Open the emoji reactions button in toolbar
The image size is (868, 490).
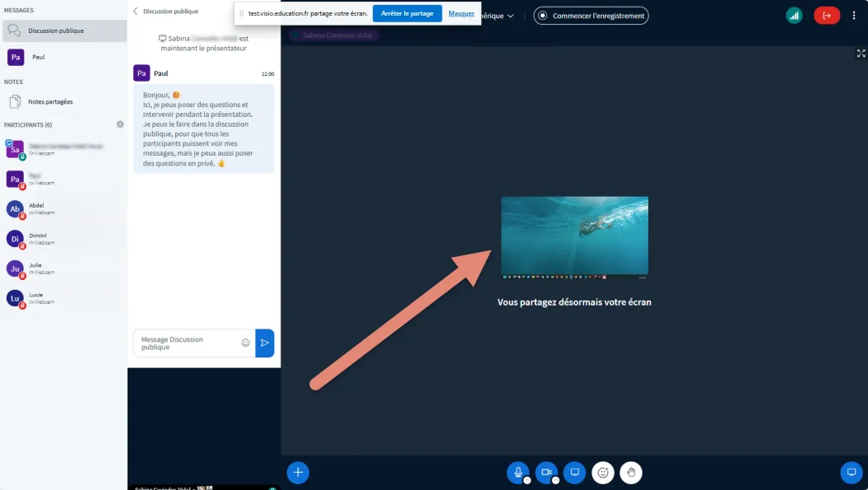point(603,473)
